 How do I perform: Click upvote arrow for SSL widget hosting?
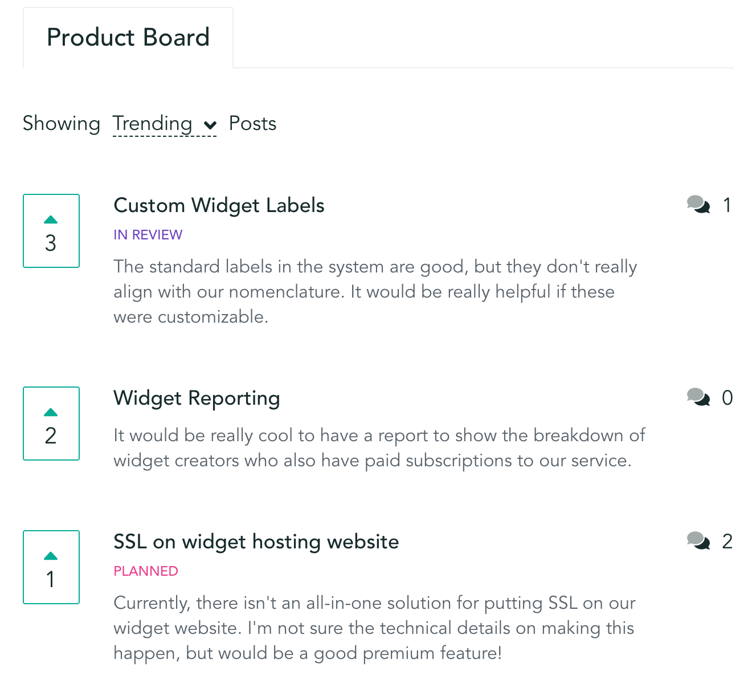coord(51,556)
